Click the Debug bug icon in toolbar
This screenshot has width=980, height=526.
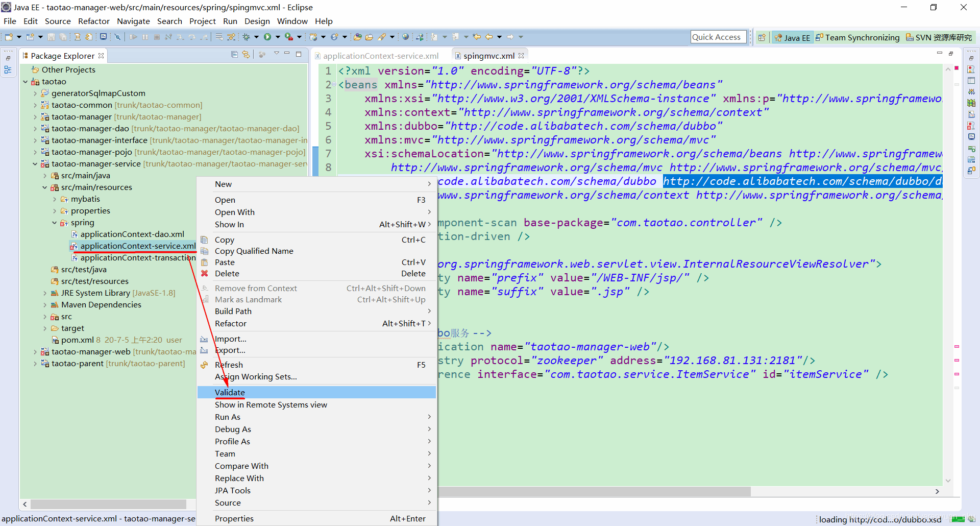click(x=246, y=37)
